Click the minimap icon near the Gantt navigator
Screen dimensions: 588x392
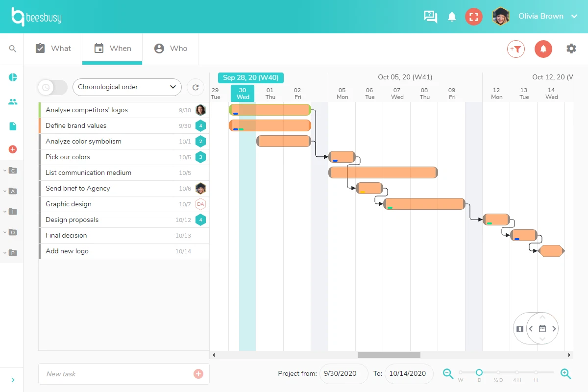(520, 329)
